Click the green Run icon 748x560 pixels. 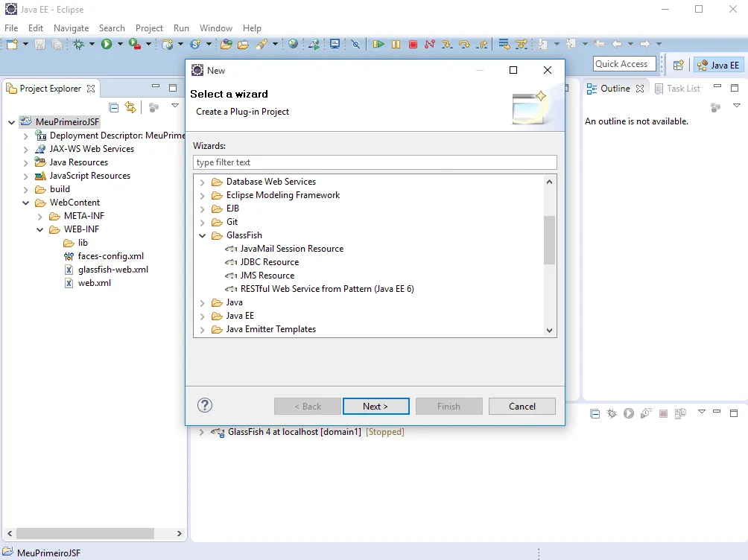(107, 45)
